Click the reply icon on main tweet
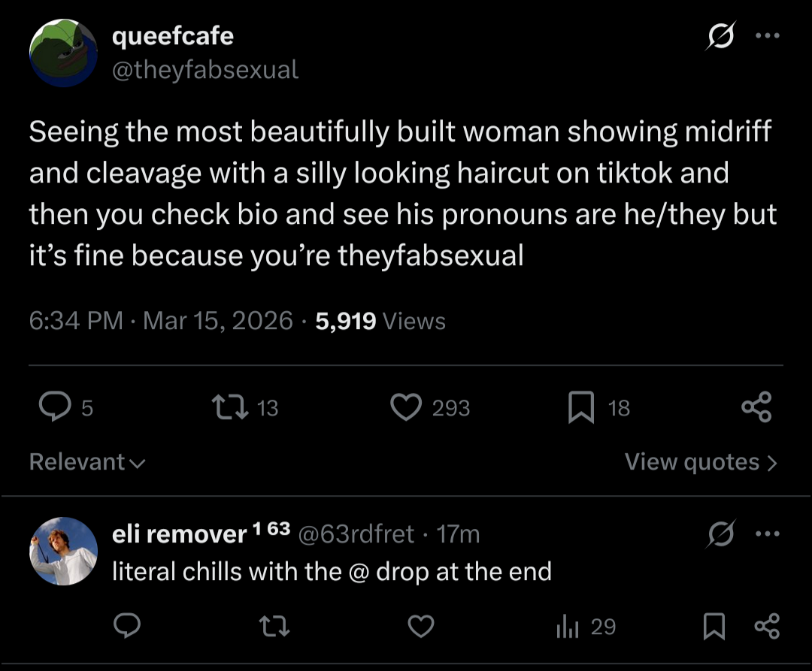The height and width of the screenshot is (671, 812). pos(54,408)
